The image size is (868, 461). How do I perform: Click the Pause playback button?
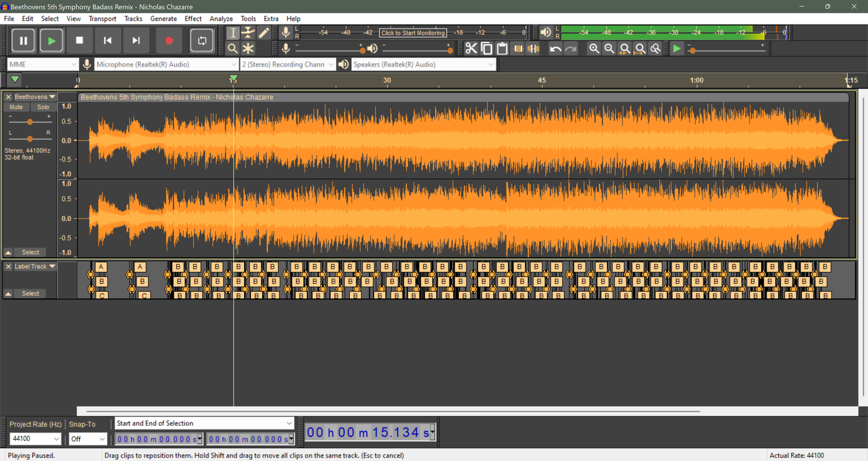[23, 41]
